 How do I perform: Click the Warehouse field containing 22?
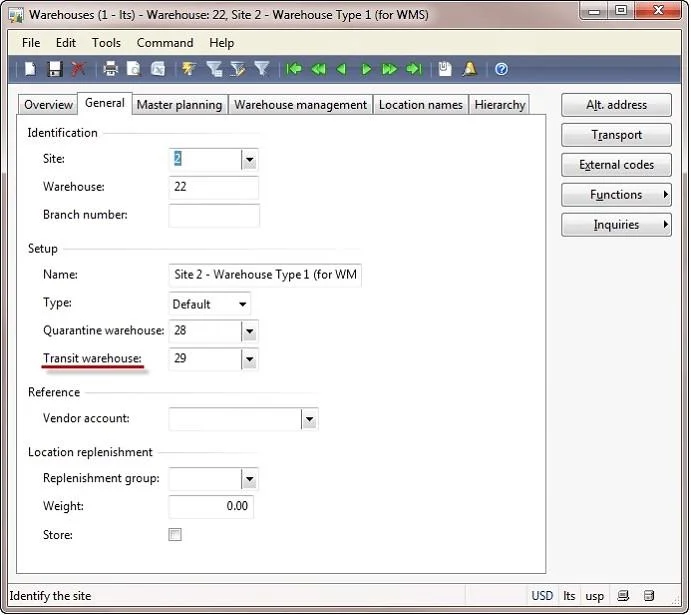point(214,187)
